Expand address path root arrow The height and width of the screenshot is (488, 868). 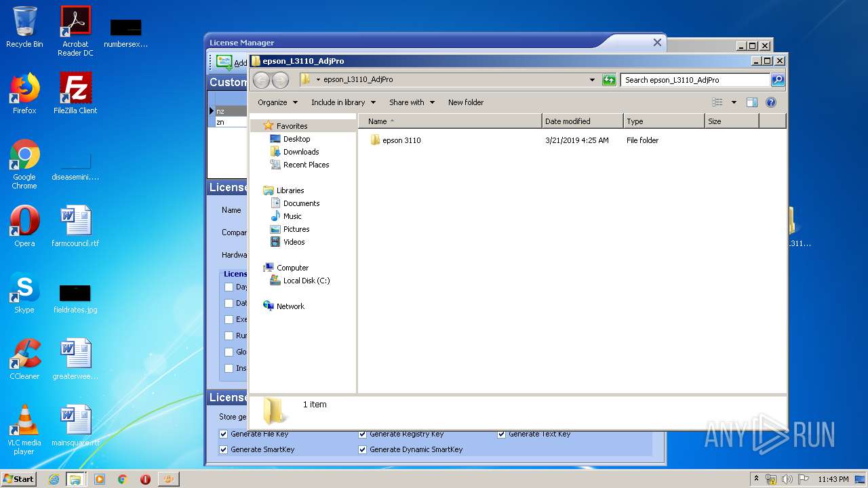pyautogui.click(x=318, y=80)
